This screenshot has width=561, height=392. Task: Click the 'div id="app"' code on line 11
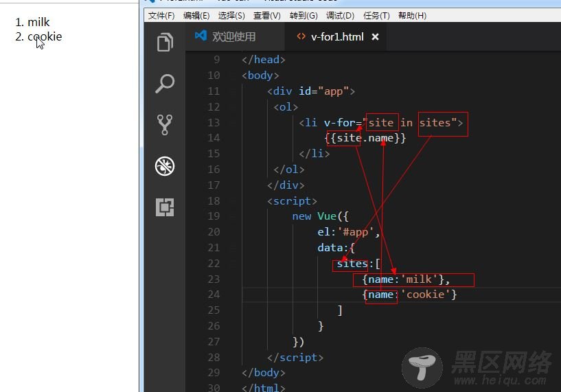(x=311, y=91)
